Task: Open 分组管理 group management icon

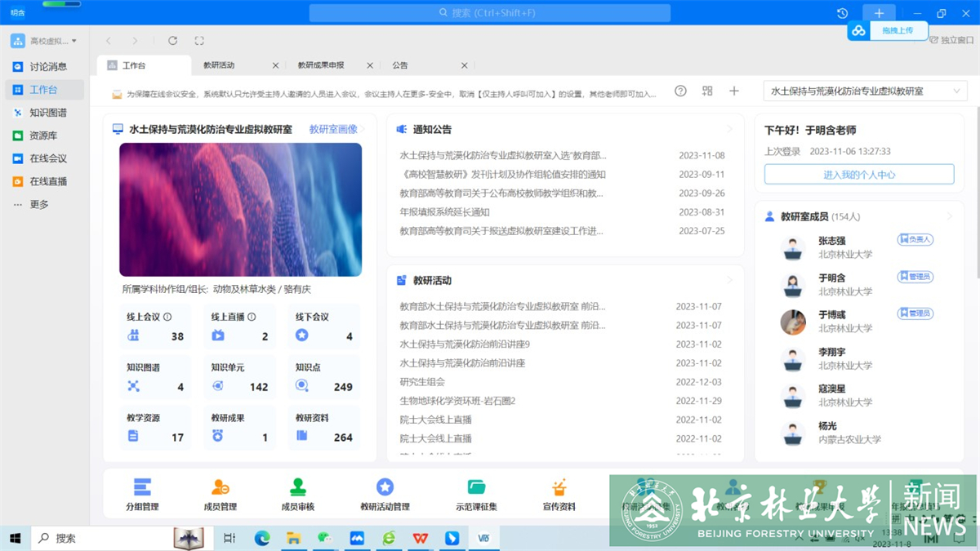Action: pos(142,488)
